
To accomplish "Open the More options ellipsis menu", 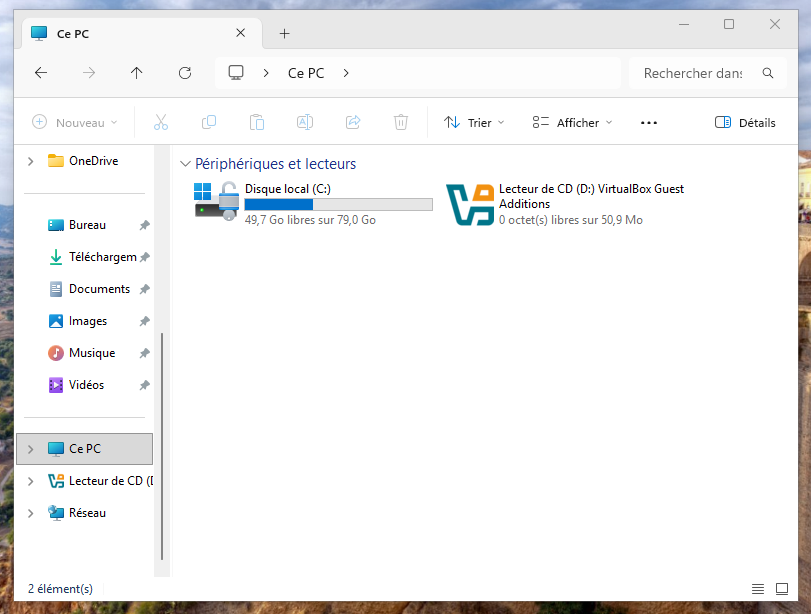I will pos(648,123).
